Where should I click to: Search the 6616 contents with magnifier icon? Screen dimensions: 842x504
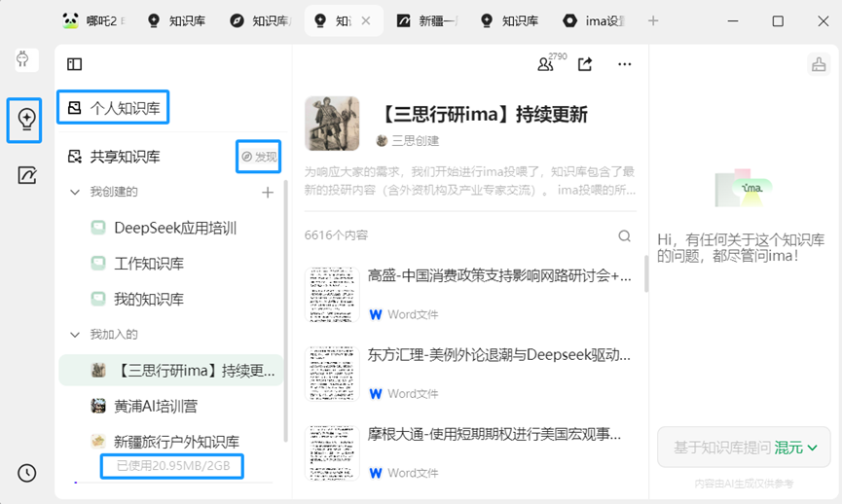(624, 235)
